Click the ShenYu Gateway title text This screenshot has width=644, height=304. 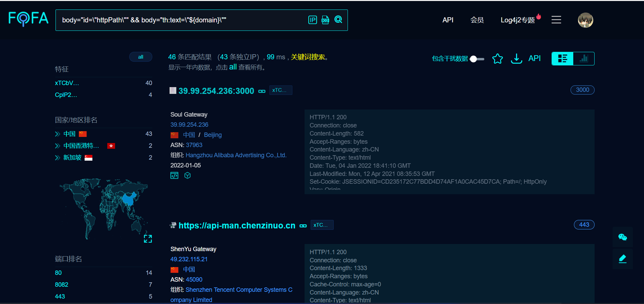(193, 249)
